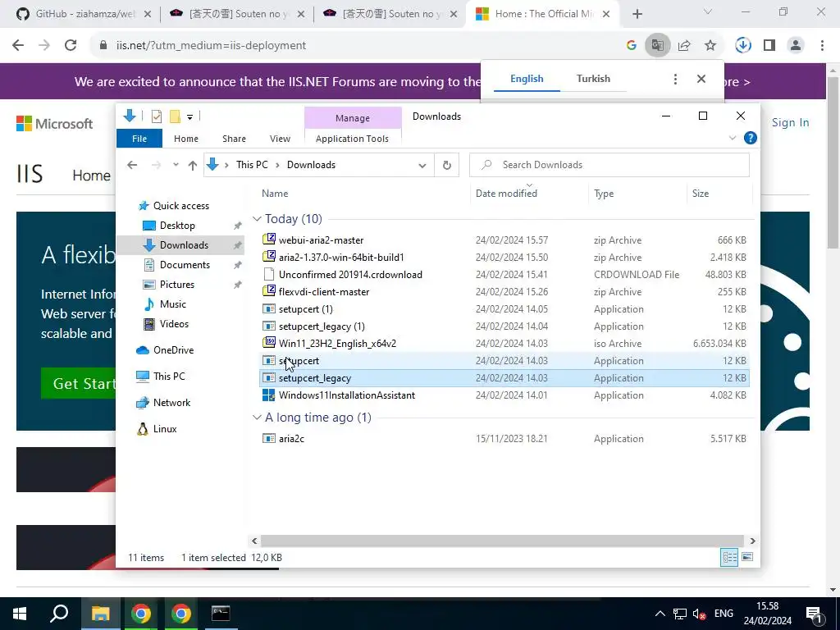
Task: Click the Chrome address bar URL
Action: tap(211, 46)
